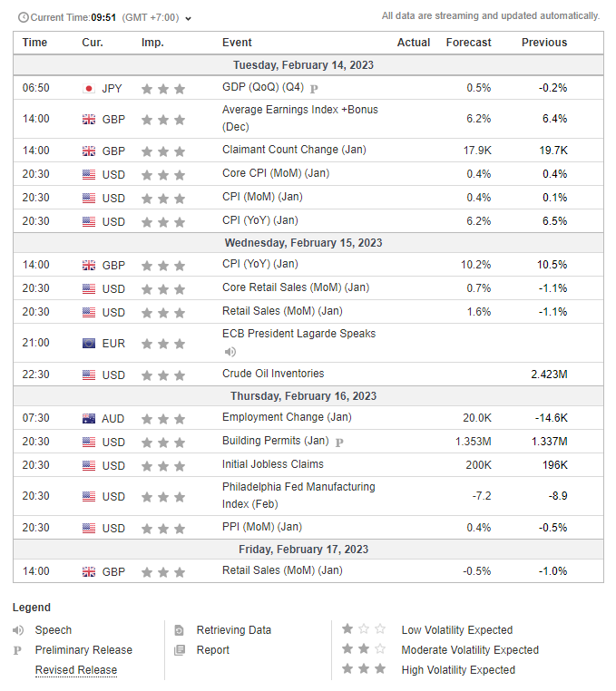This screenshot has height=691, width=616.
Task: Click the EU flag icon for EUR
Action: (88, 344)
